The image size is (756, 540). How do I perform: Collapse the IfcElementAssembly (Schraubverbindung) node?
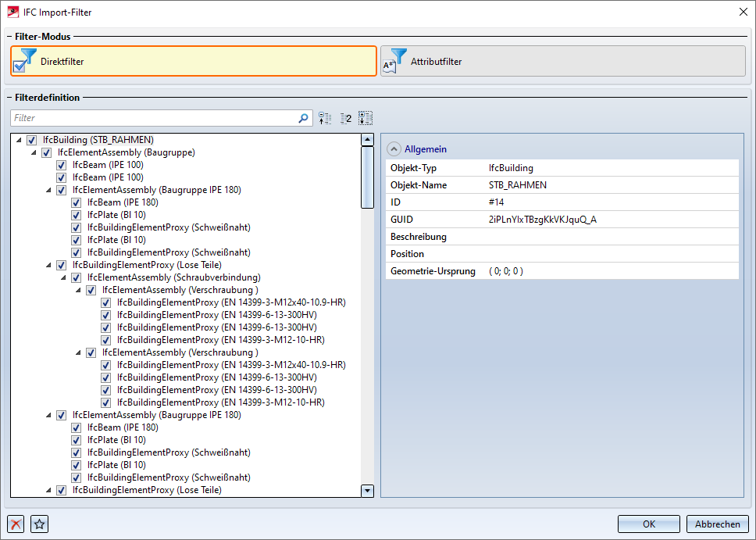click(x=64, y=277)
